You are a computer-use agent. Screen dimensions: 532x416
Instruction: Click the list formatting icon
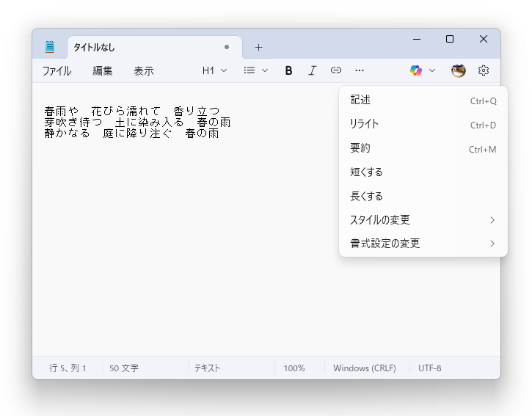tap(249, 70)
